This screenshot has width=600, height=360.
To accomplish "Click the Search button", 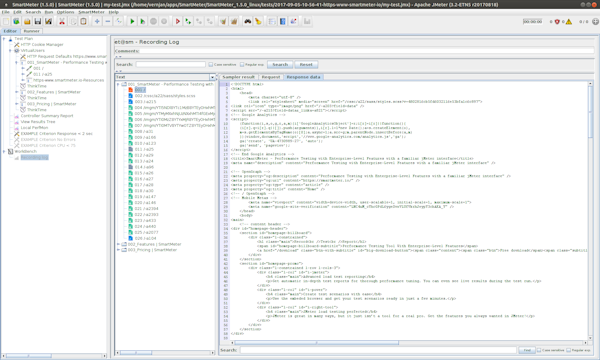I will [280, 65].
